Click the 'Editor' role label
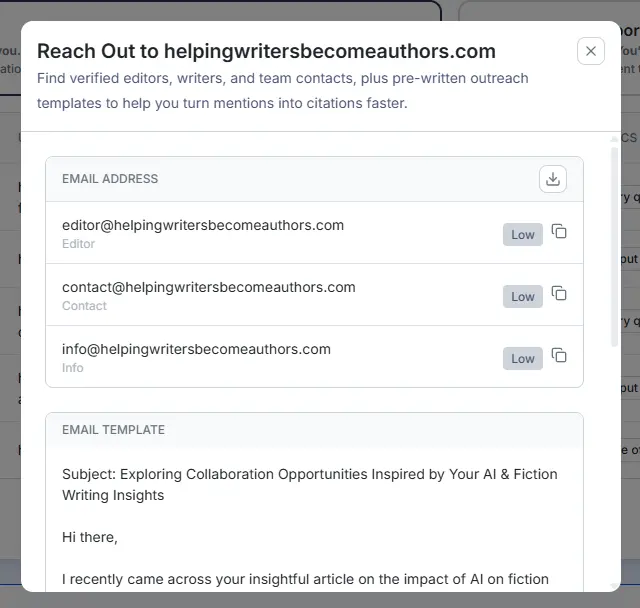The image size is (640, 608). (78, 244)
